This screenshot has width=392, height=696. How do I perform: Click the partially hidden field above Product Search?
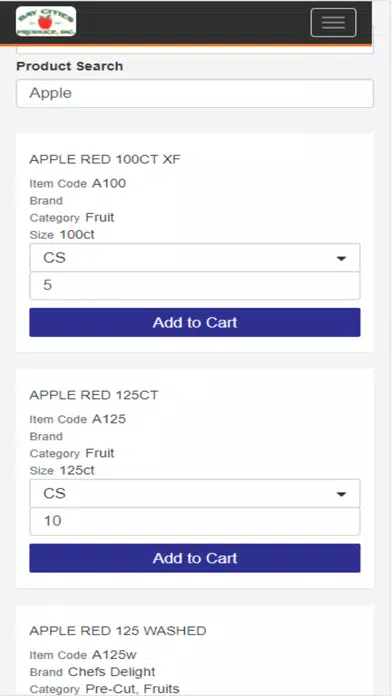click(x=195, y=50)
